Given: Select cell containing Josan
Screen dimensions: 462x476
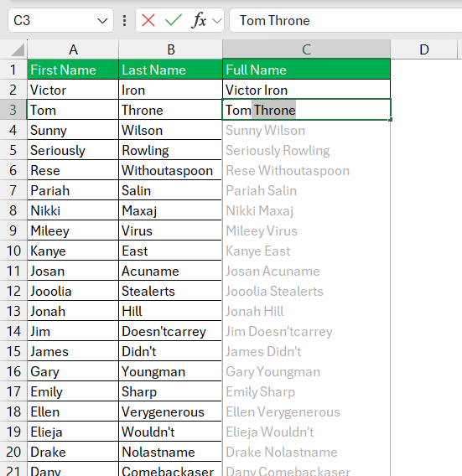Looking at the screenshot, I should pos(73,271).
